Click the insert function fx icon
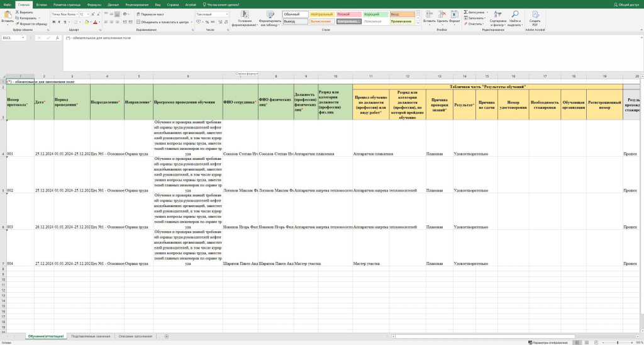 click(x=57, y=38)
